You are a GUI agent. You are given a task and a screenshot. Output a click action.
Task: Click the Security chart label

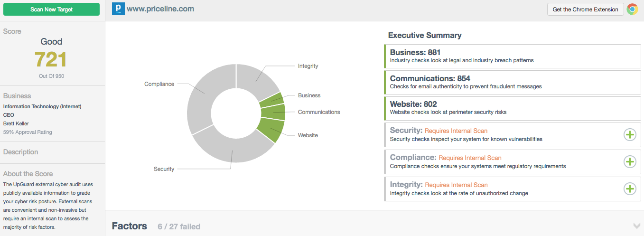coord(164,169)
